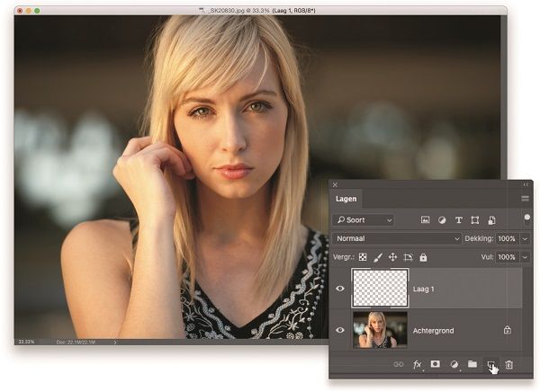This screenshot has width=540, height=392.
Task: Lock artboard nesting icon
Action: click(x=408, y=257)
